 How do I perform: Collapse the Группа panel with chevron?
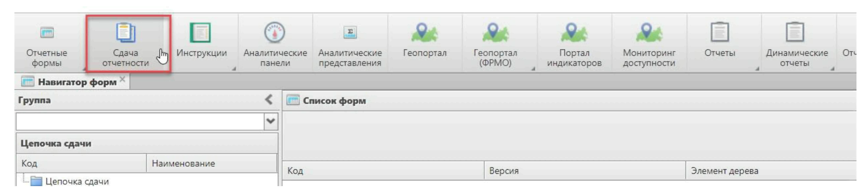pyautogui.click(x=269, y=100)
